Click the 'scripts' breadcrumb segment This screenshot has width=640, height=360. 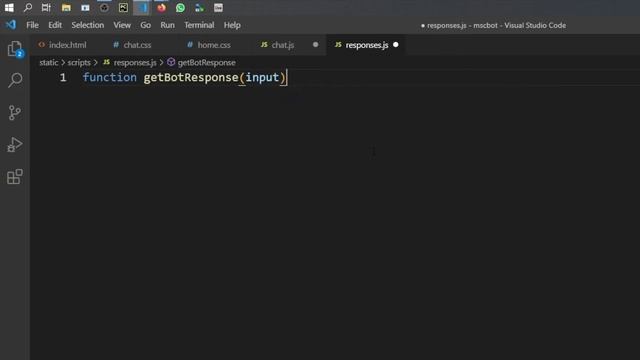79,62
